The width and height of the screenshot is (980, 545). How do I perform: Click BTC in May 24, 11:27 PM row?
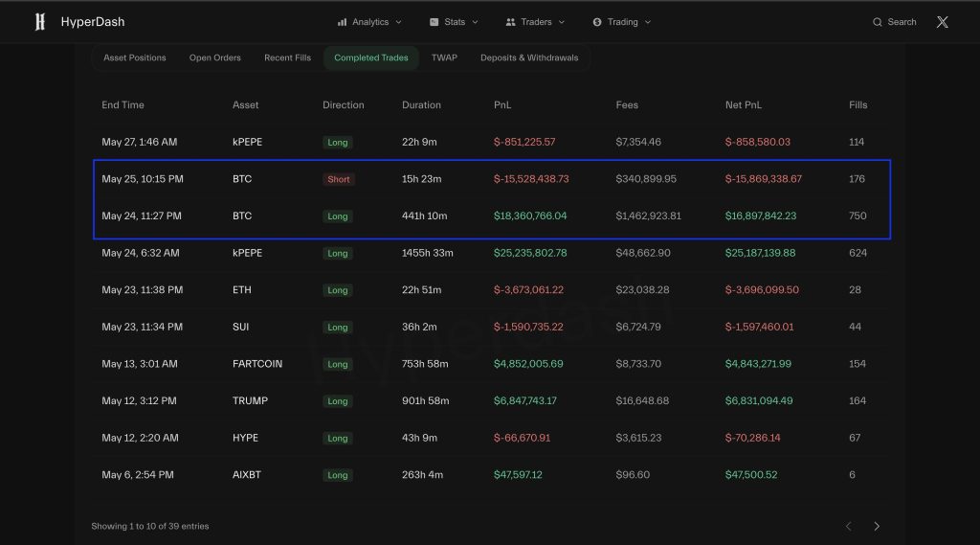pos(242,216)
